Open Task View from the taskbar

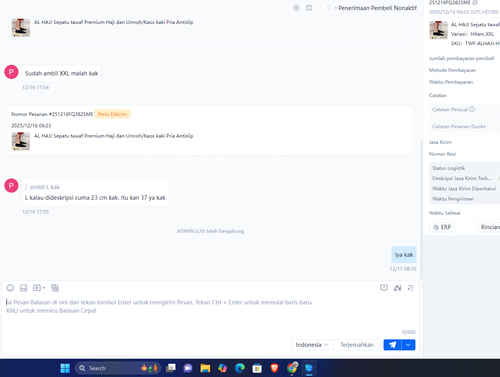[171, 368]
